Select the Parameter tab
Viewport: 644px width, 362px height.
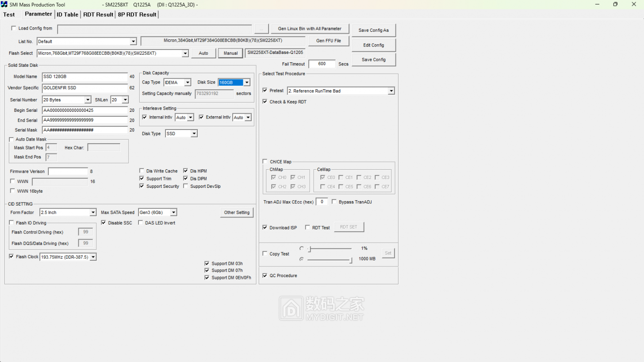pyautogui.click(x=38, y=14)
